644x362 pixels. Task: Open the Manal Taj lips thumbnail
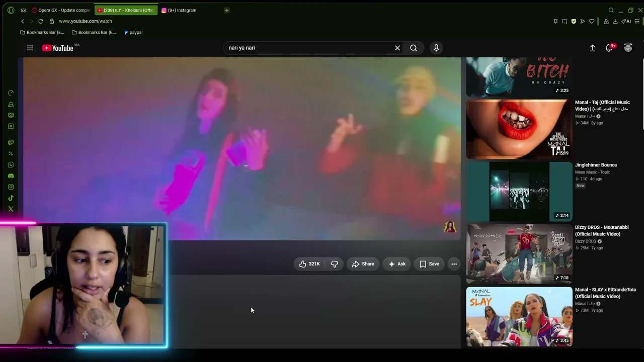tap(519, 129)
